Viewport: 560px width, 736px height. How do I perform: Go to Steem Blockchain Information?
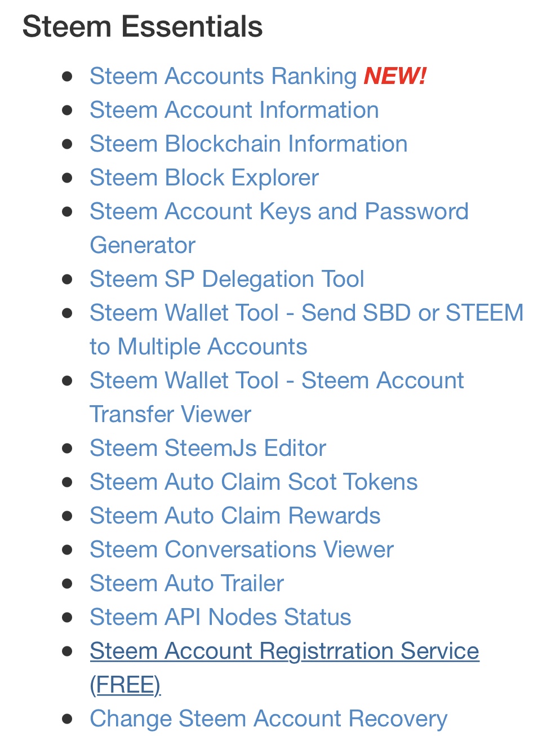click(x=248, y=144)
